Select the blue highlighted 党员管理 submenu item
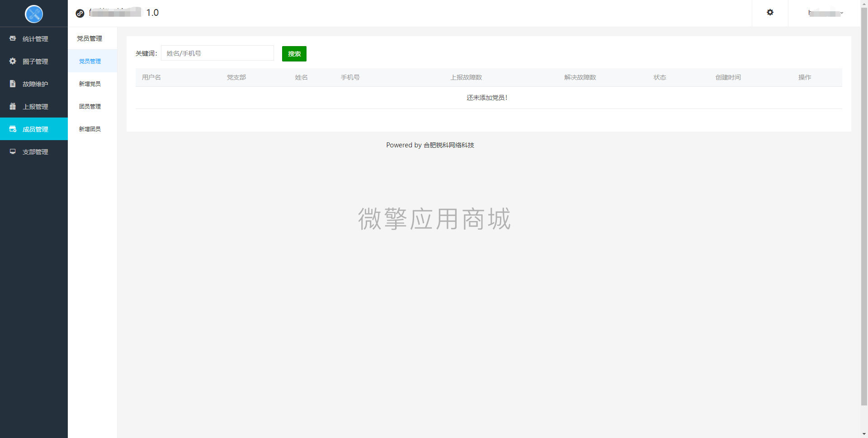 pyautogui.click(x=92, y=61)
